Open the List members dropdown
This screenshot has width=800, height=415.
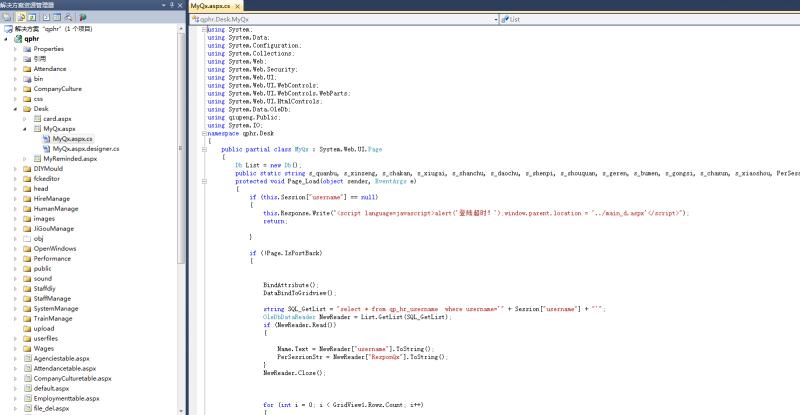pos(649,19)
